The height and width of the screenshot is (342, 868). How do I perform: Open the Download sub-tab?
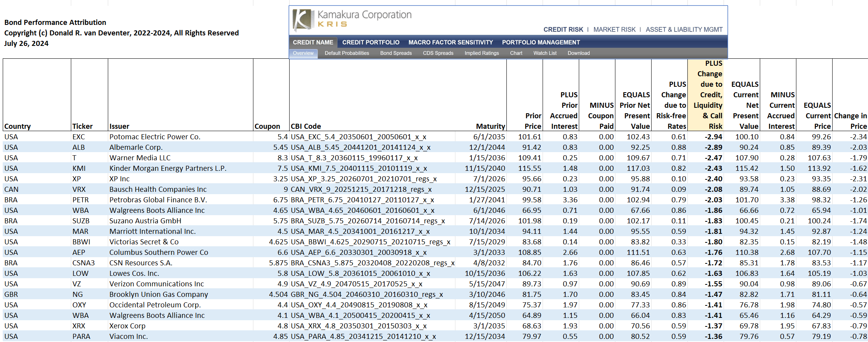(x=578, y=53)
